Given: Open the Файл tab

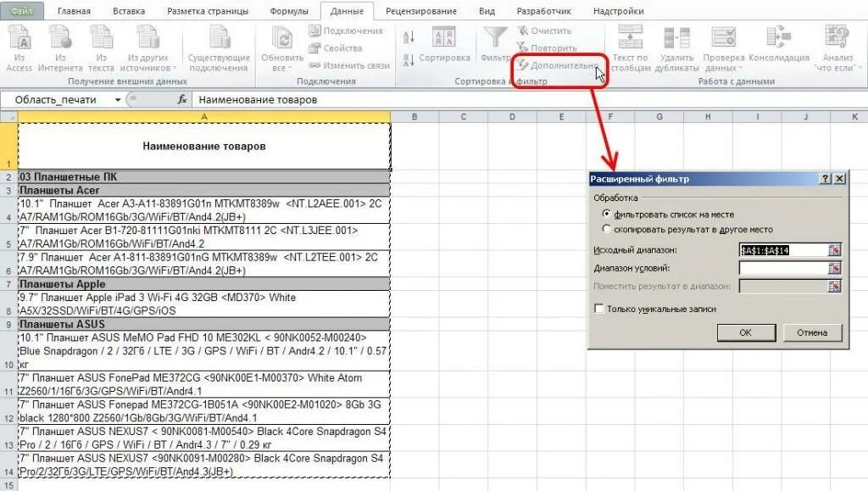Looking at the screenshot, I should pos(21,11).
